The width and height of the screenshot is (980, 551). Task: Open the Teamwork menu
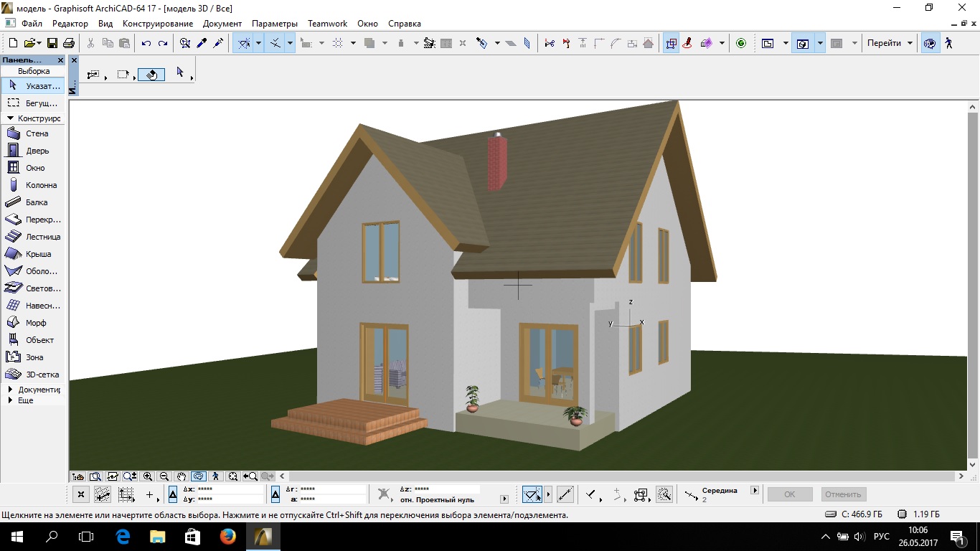327,24
